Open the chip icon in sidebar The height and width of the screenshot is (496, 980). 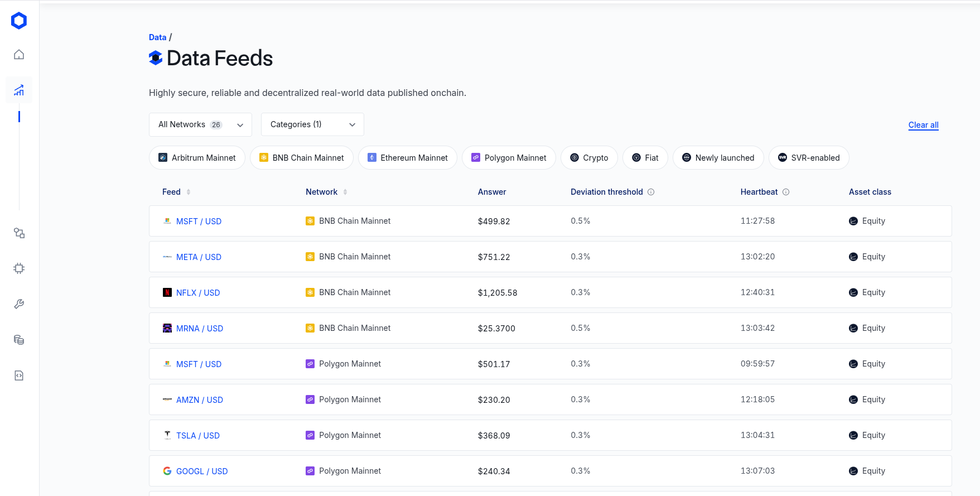[x=19, y=268]
